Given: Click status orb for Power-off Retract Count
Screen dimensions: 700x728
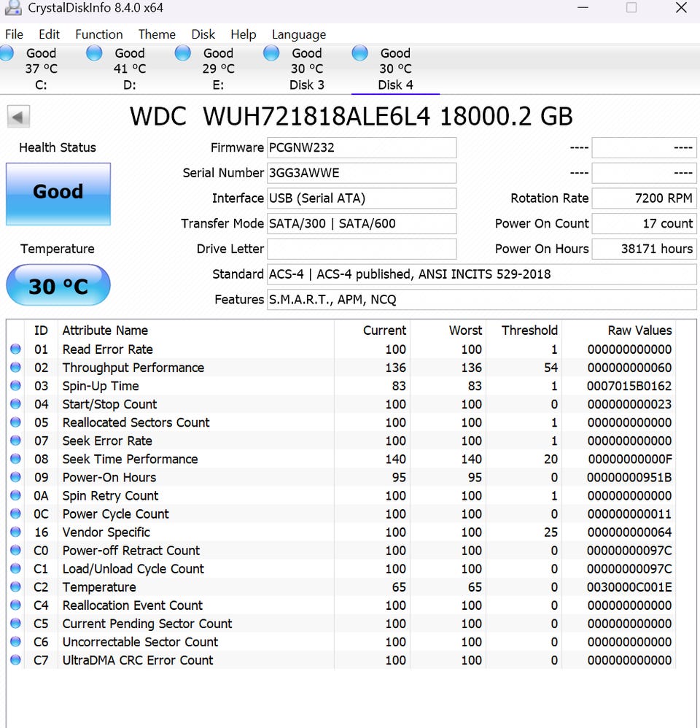Looking at the screenshot, I should [16, 550].
